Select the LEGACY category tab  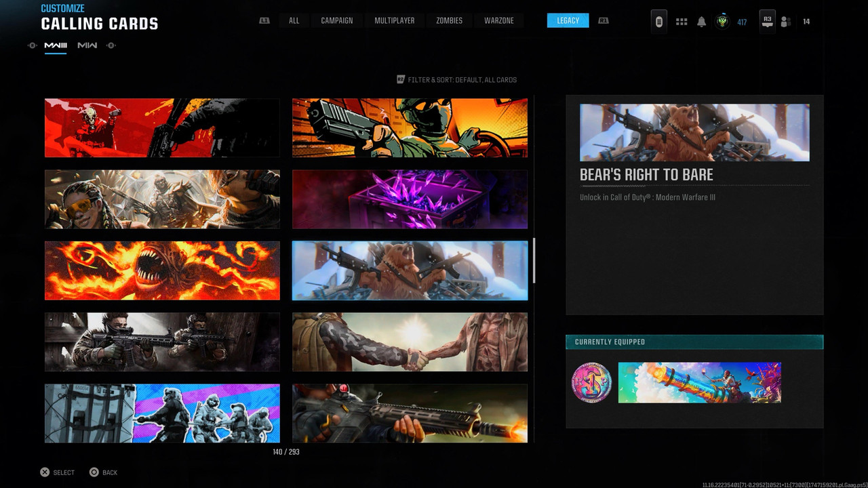(x=568, y=20)
